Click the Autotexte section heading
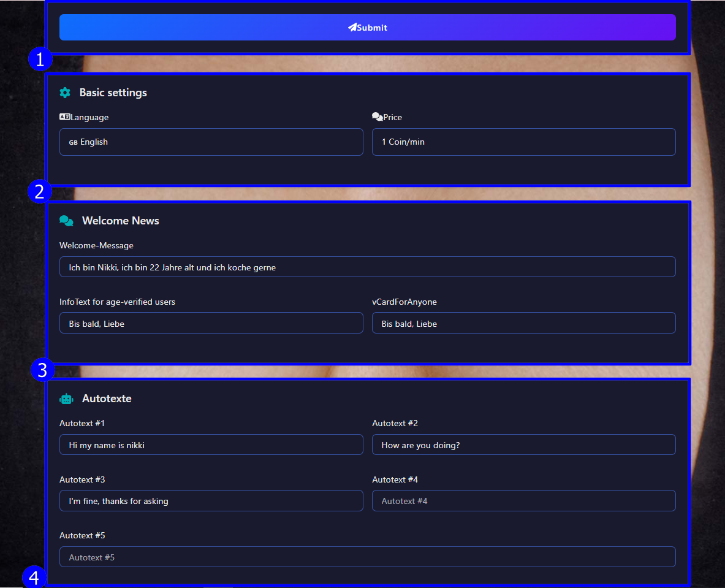Viewport: 725px width, 588px height. click(x=107, y=399)
